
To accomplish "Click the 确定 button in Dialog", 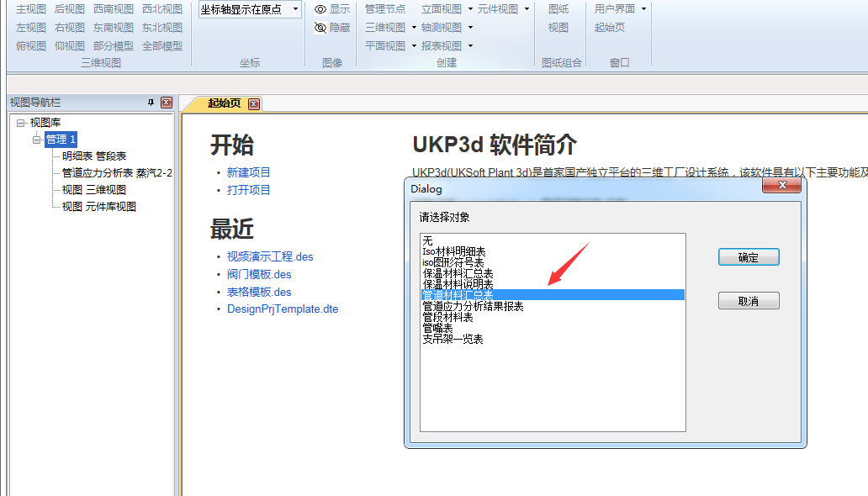I will [x=748, y=257].
